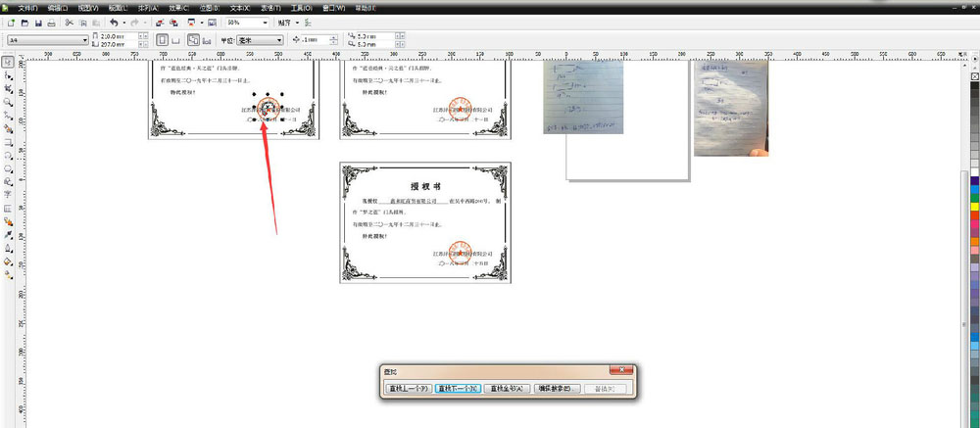This screenshot has width=980, height=428.
Task: Select the Zoom magnifier tool
Action: [8, 102]
